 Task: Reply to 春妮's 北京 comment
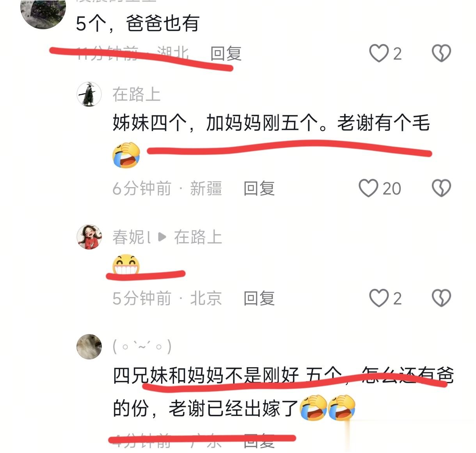tap(259, 299)
